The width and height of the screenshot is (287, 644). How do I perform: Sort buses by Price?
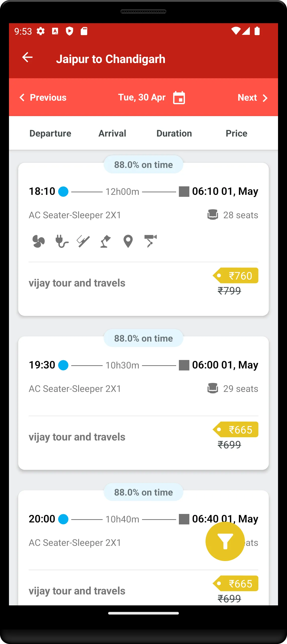point(236,133)
